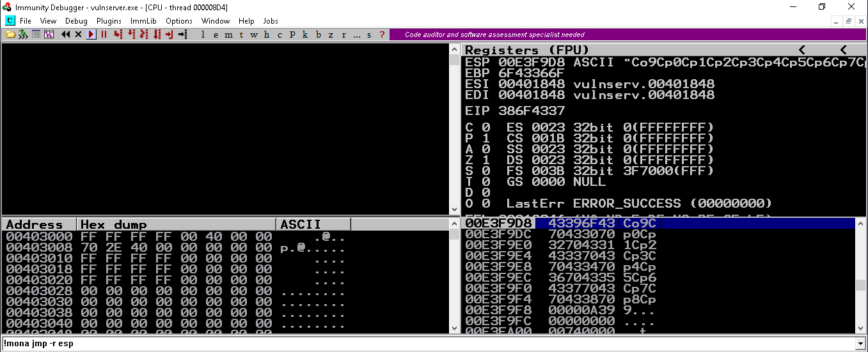
Task: Click the second left arrow in Registers header
Action: point(843,50)
